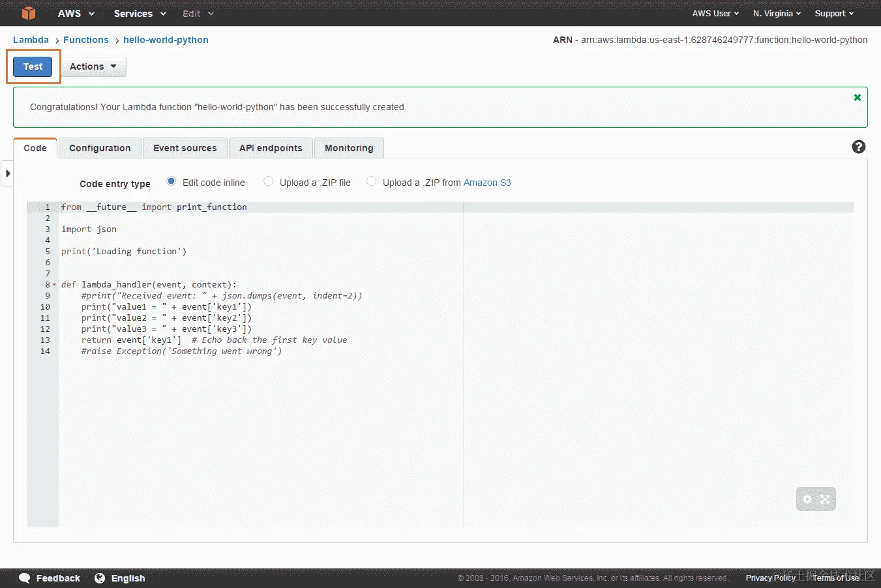Open the Privacy Policy link

click(771, 578)
